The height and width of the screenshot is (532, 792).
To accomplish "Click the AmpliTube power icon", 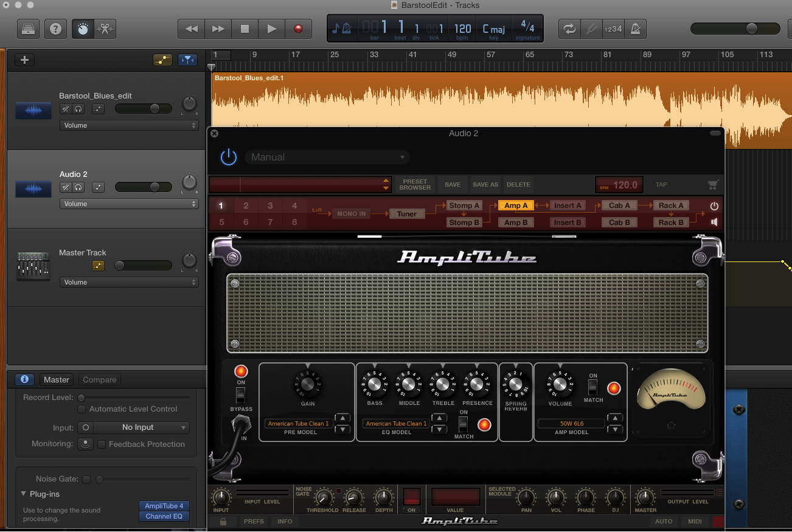I will tap(229, 157).
